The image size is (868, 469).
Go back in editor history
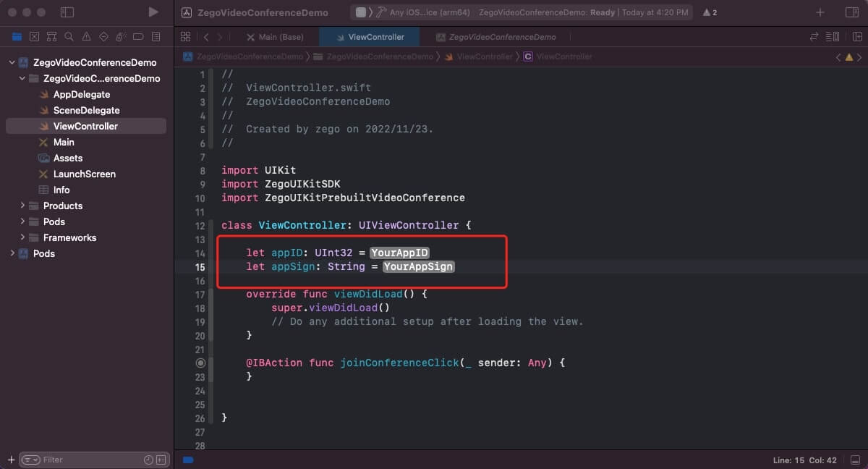tap(206, 37)
